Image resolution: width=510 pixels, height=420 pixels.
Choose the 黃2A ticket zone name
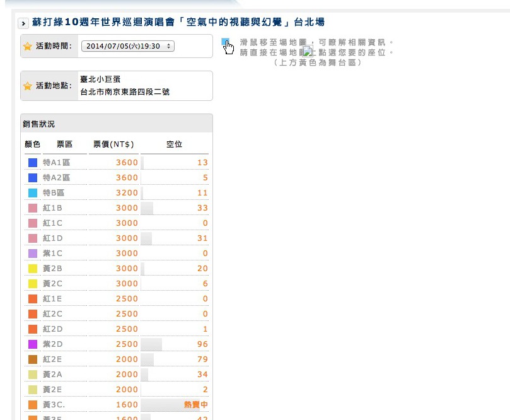[52, 375]
